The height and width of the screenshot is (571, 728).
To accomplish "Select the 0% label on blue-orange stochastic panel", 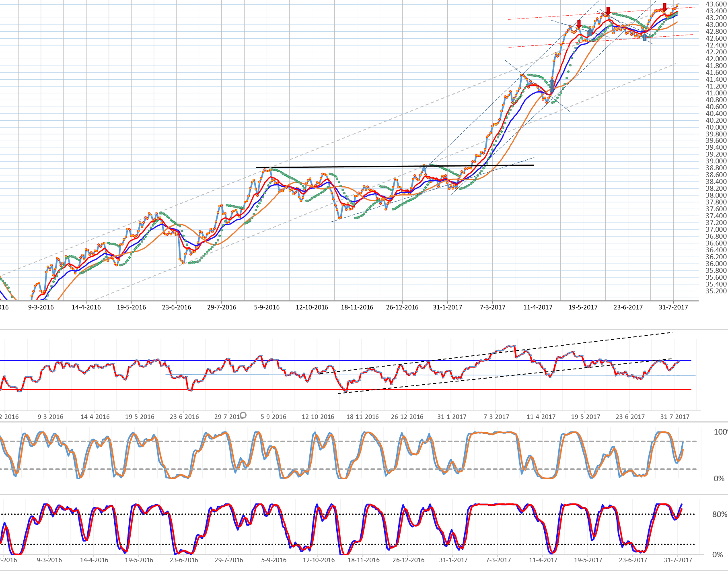I will [x=719, y=479].
